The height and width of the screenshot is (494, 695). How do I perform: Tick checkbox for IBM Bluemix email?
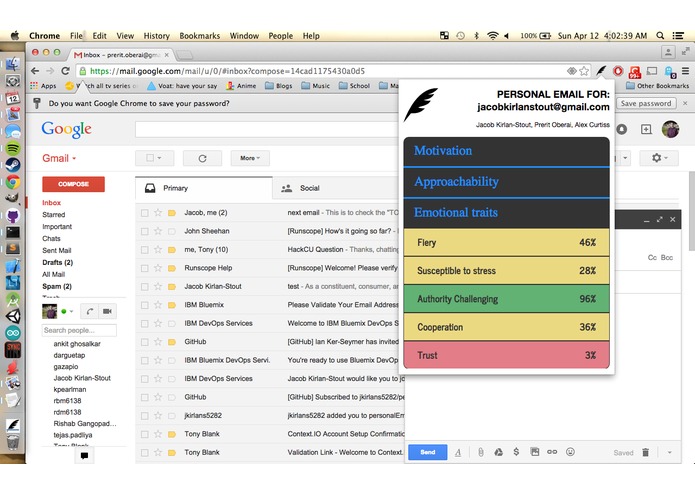[144, 305]
